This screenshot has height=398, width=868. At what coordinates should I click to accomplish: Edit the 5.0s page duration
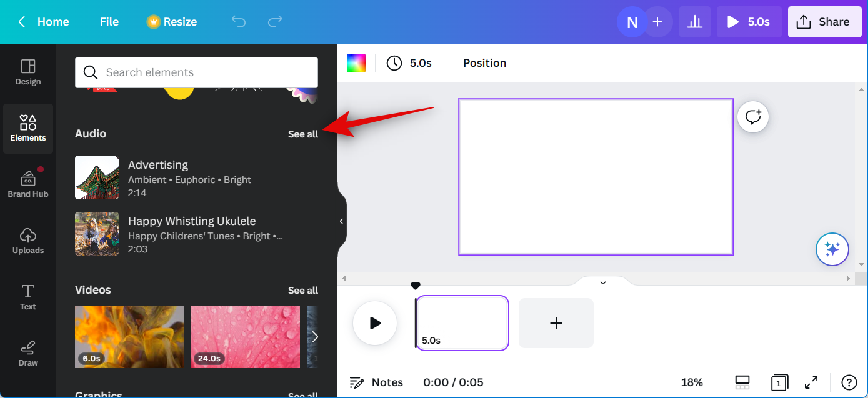pyautogui.click(x=409, y=63)
